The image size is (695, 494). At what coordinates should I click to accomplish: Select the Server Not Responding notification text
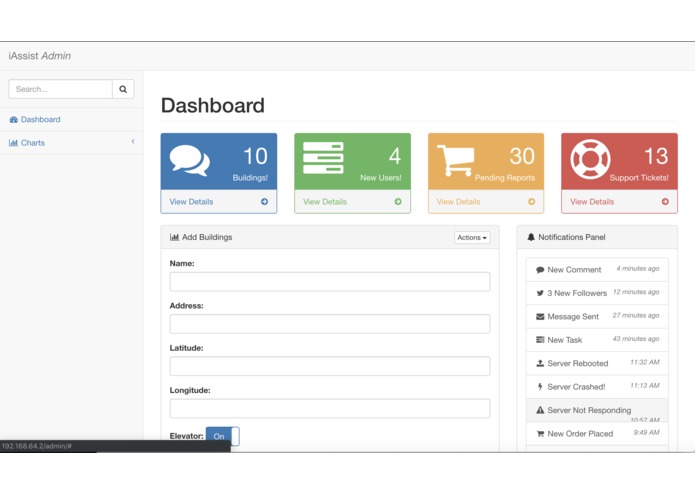(589, 410)
